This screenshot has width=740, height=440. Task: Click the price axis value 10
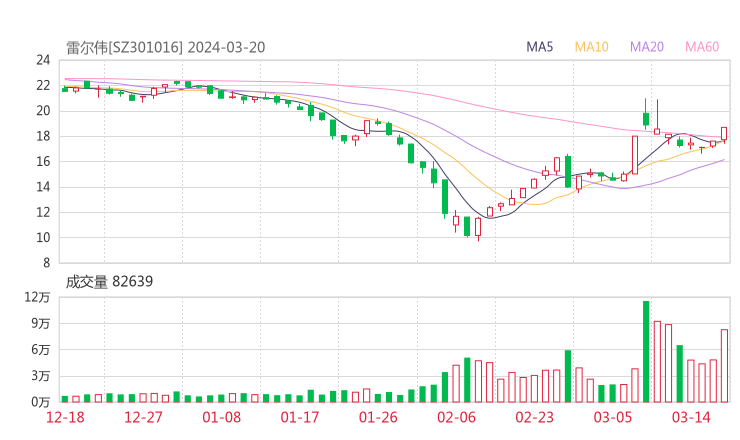point(43,238)
